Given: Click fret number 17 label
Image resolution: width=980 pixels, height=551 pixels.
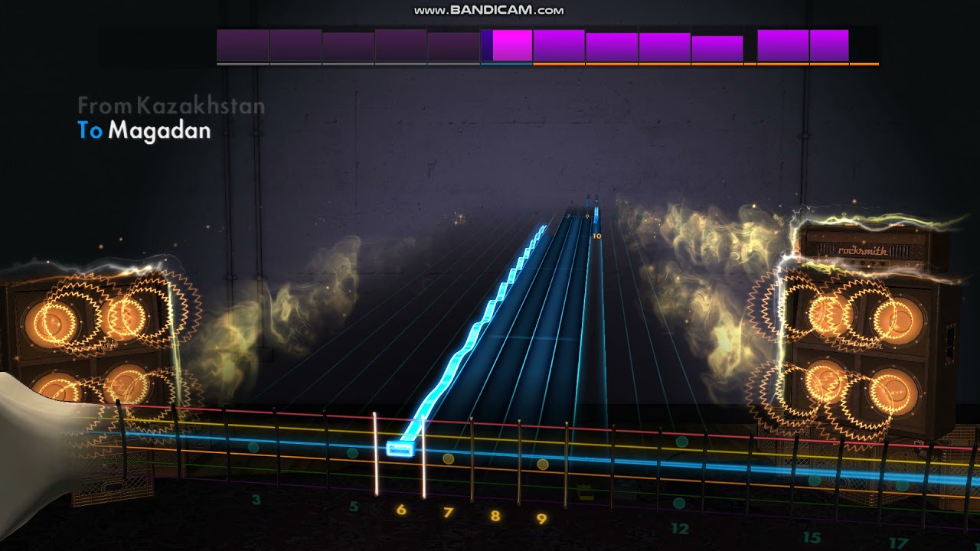Looking at the screenshot, I should [x=897, y=543].
